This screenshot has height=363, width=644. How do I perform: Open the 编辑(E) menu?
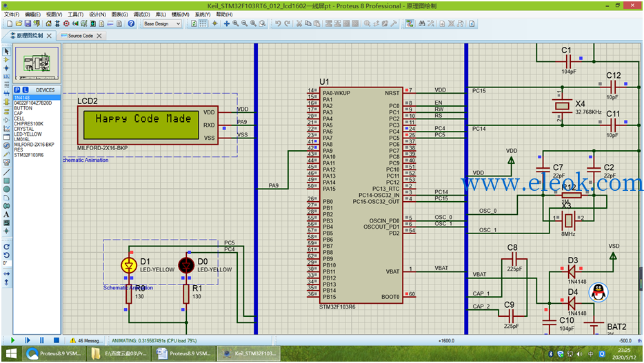click(32, 14)
